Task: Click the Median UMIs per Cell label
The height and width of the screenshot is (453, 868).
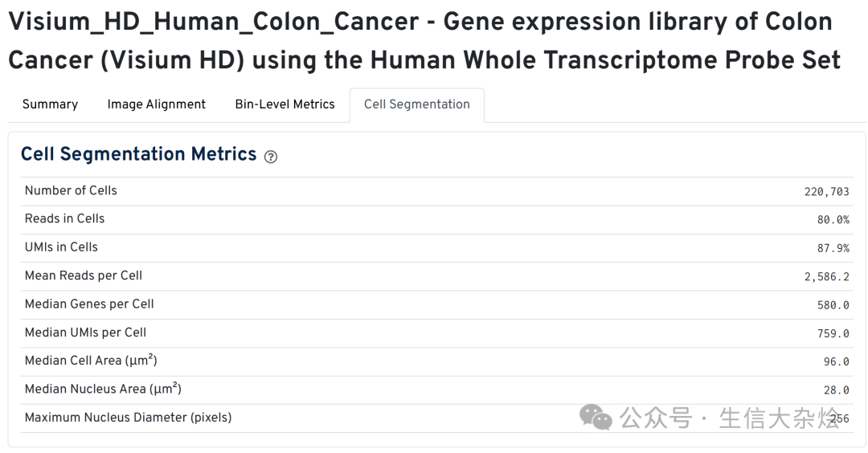Action: [x=85, y=333]
